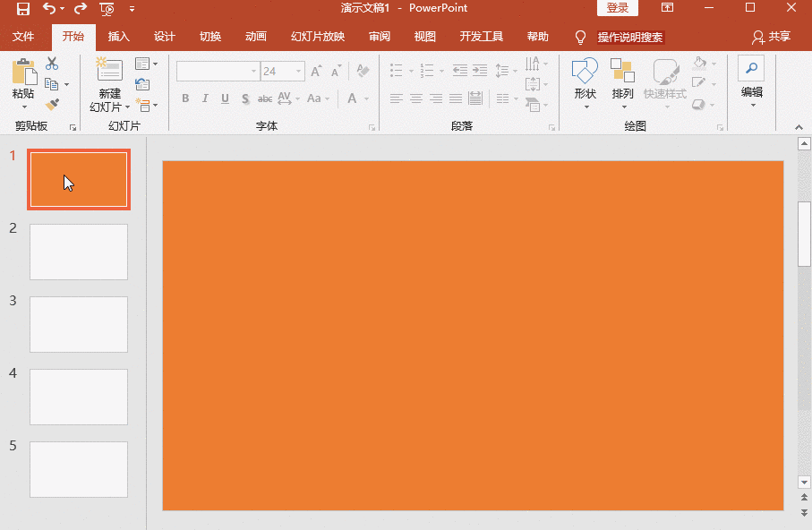Click the Cut scissors icon
Viewport: 812px width, 530px height.
pos(52,64)
